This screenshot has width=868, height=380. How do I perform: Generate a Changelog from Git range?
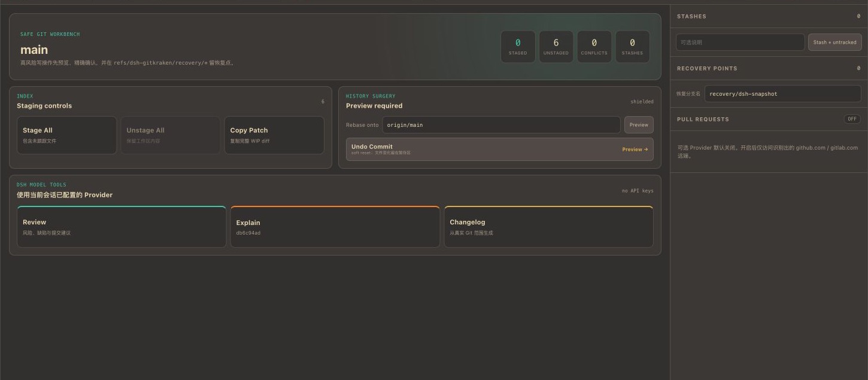[x=548, y=227]
